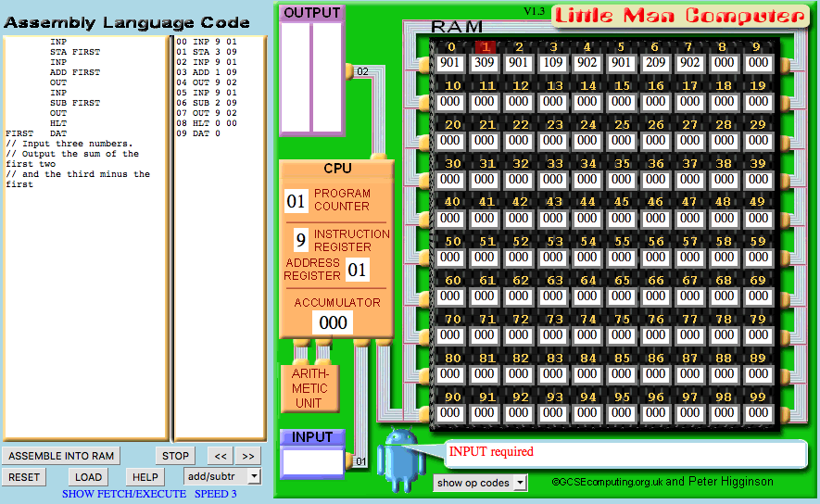Select RAM cell 99 value box
Viewport: 820px width, 504px height.
[758, 413]
